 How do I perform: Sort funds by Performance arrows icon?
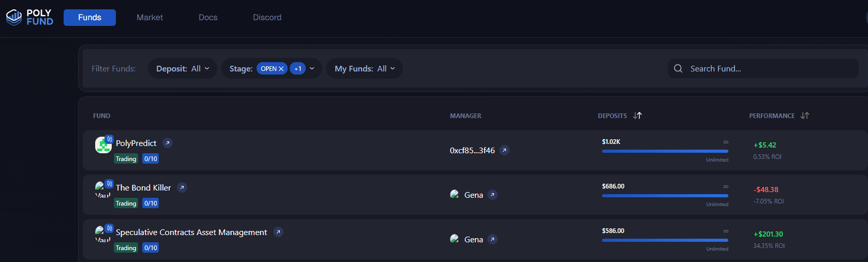pos(804,115)
